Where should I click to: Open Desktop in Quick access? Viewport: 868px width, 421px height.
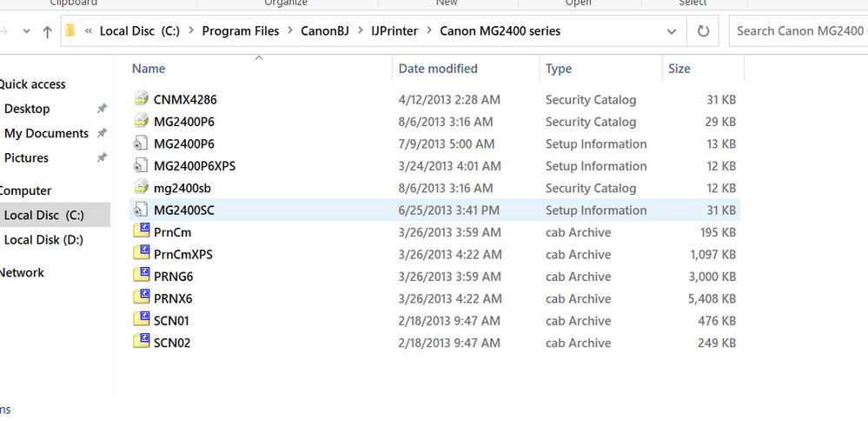coord(27,109)
